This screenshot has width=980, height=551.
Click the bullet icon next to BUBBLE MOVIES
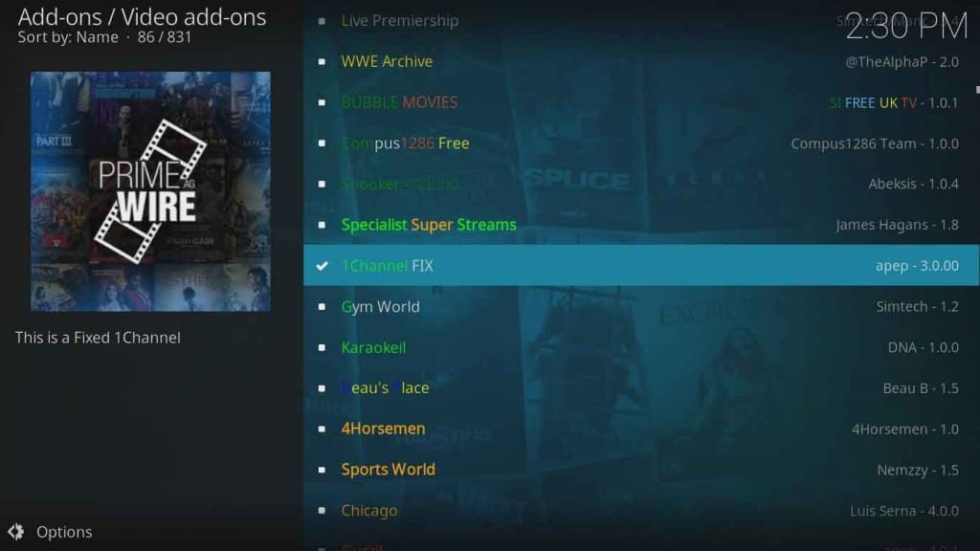tap(322, 102)
